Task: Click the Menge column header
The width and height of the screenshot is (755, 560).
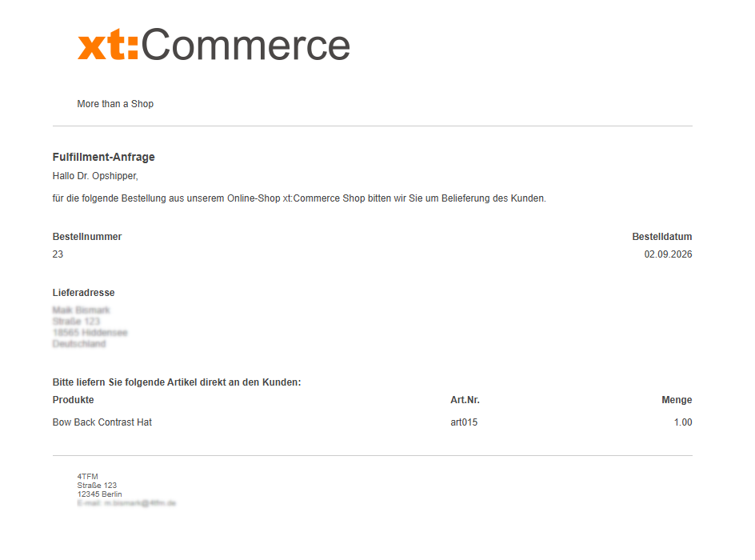Action: click(x=677, y=400)
